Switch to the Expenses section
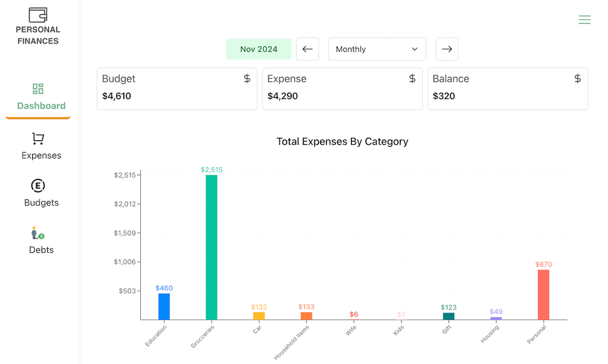 tap(41, 155)
